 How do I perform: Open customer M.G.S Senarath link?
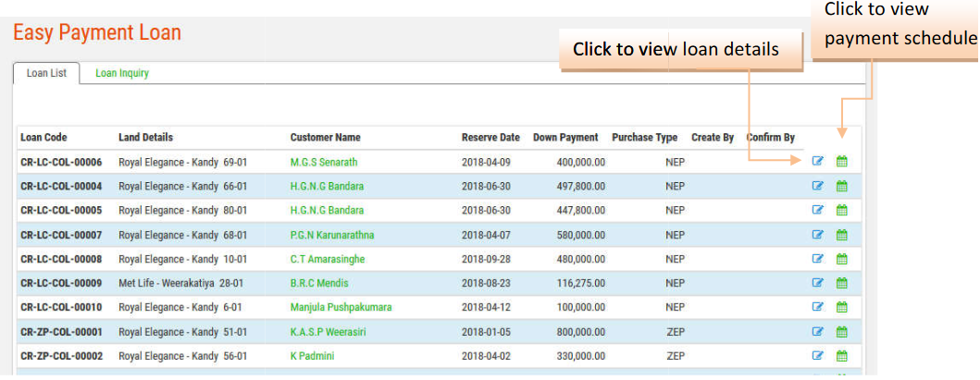[x=323, y=162]
